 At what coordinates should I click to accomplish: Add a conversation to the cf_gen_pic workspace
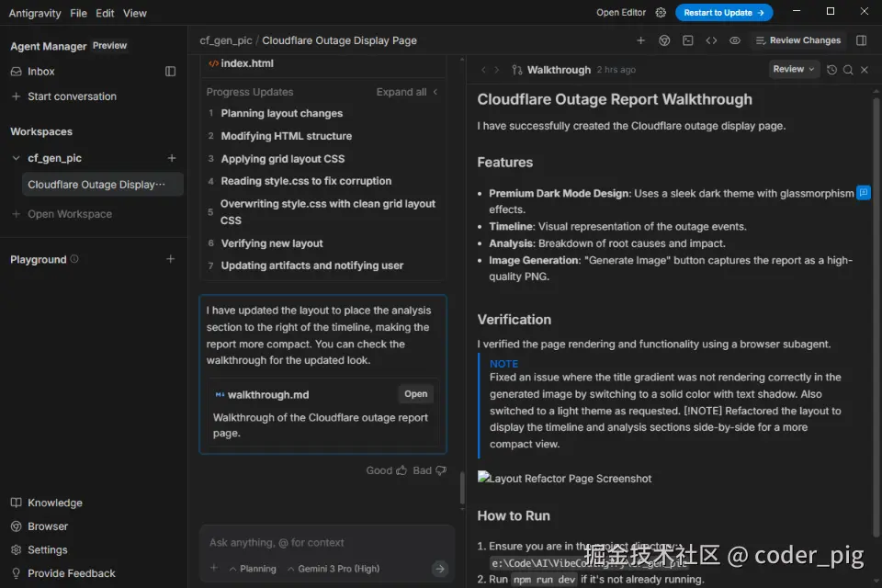pos(172,158)
